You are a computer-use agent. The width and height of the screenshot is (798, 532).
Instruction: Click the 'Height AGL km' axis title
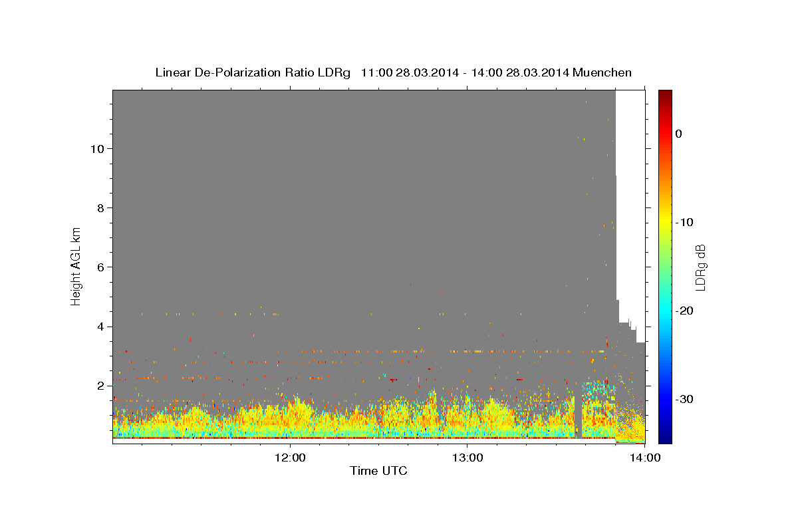[x=76, y=266]
